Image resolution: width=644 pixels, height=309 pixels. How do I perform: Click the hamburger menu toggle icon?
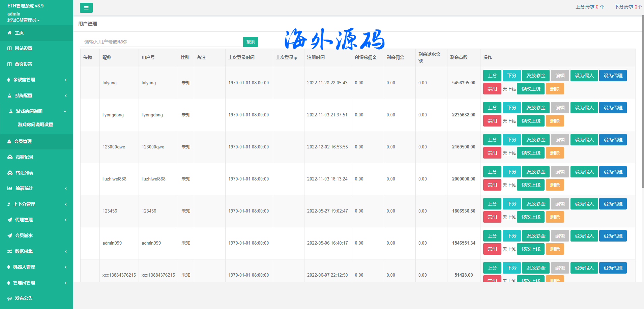pyautogui.click(x=86, y=8)
